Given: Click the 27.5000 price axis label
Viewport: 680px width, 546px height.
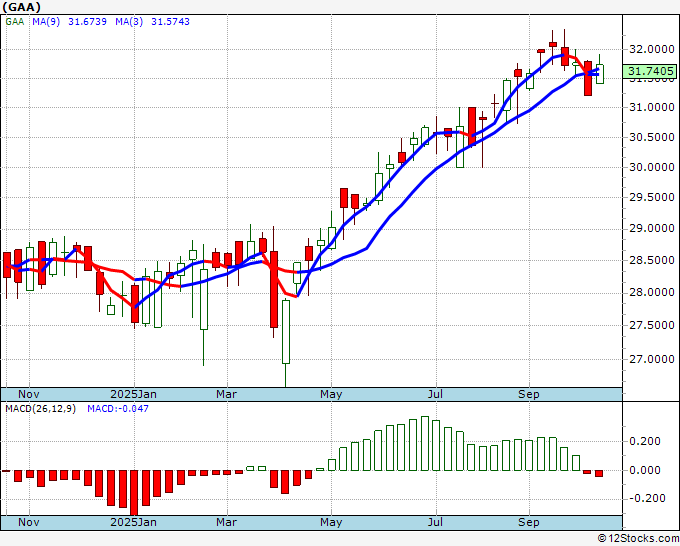Looking at the screenshot, I should (x=651, y=325).
